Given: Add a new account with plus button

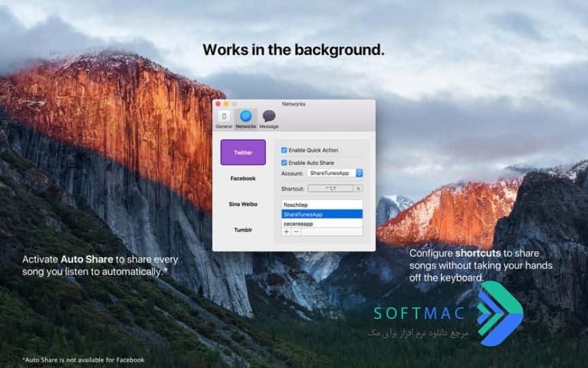Looking at the screenshot, I should point(287,232).
